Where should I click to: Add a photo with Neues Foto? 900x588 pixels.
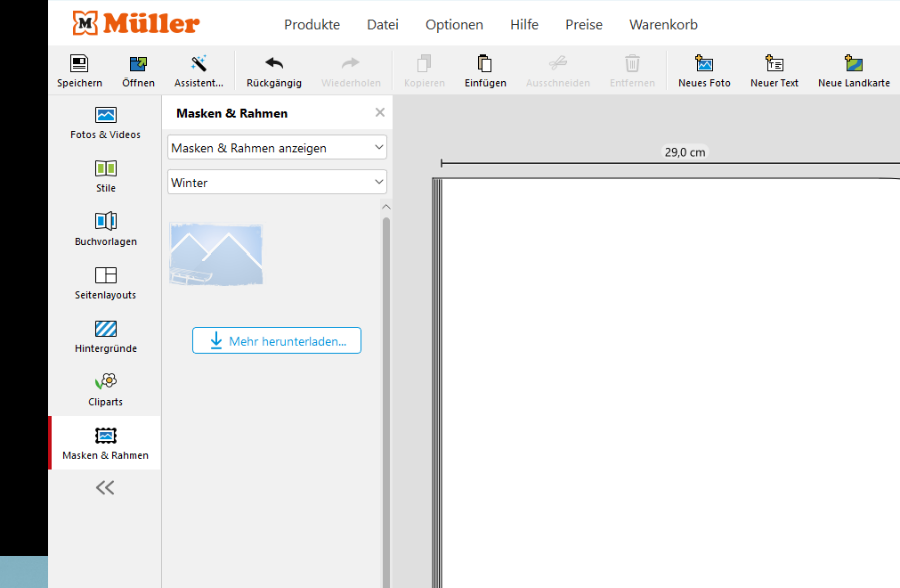(704, 71)
